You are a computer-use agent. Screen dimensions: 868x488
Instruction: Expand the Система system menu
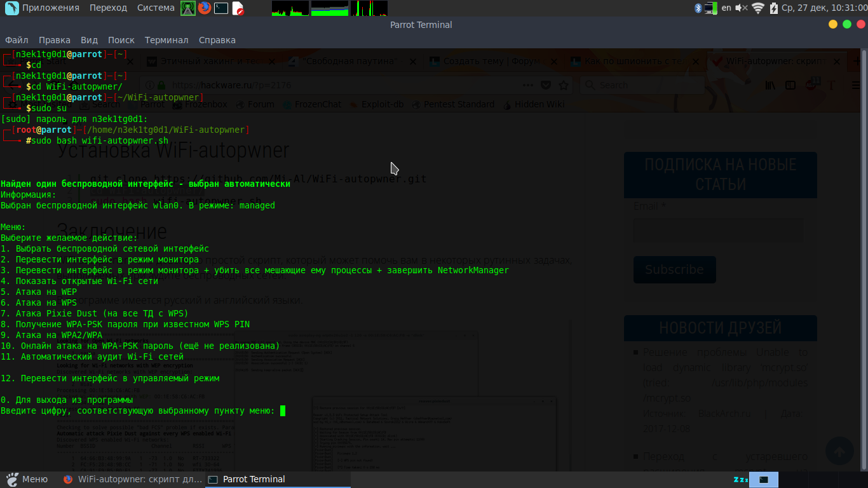[x=156, y=8]
